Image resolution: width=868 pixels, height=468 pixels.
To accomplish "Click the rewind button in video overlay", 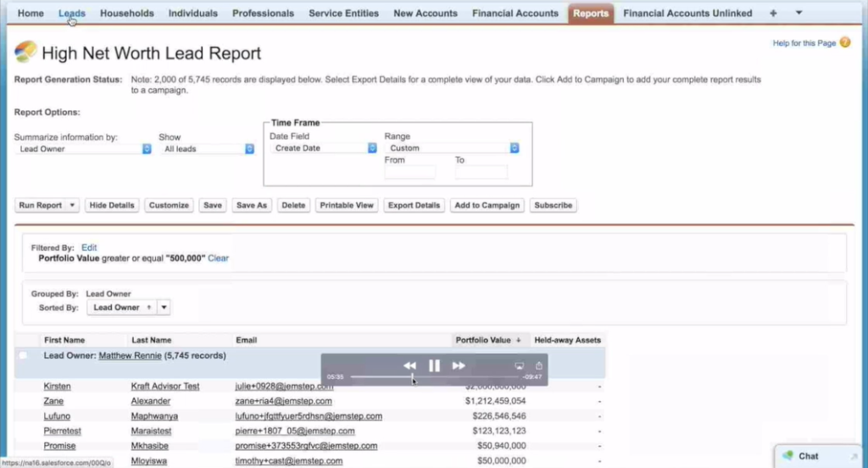I will tap(409, 365).
